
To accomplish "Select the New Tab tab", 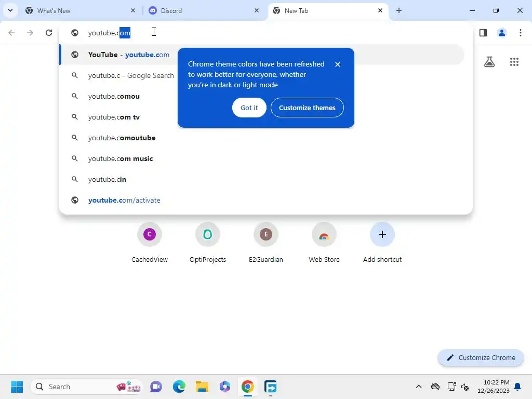I will click(x=328, y=10).
